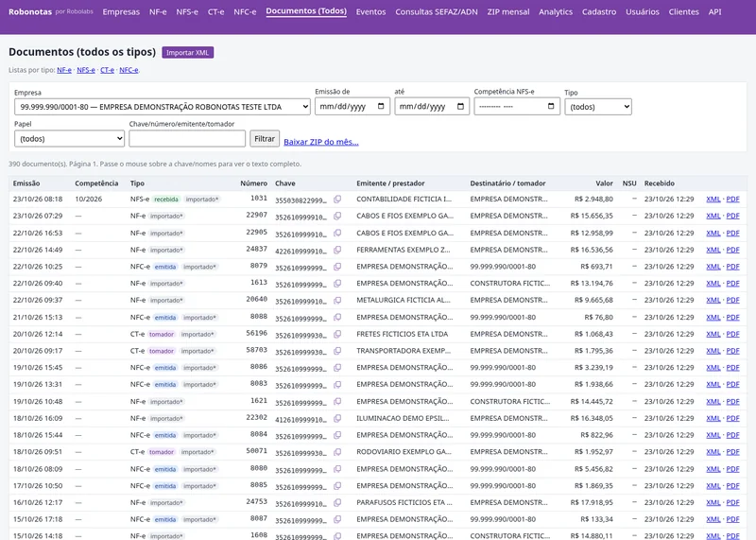756x540 pixels.
Task: Click the Filtrar button
Action: click(x=265, y=138)
